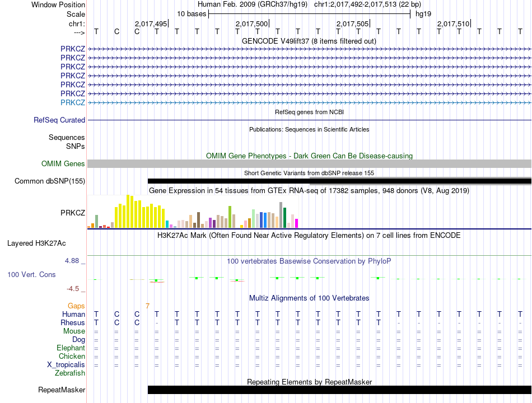Click the black RepeatMasker element bar

(339, 390)
